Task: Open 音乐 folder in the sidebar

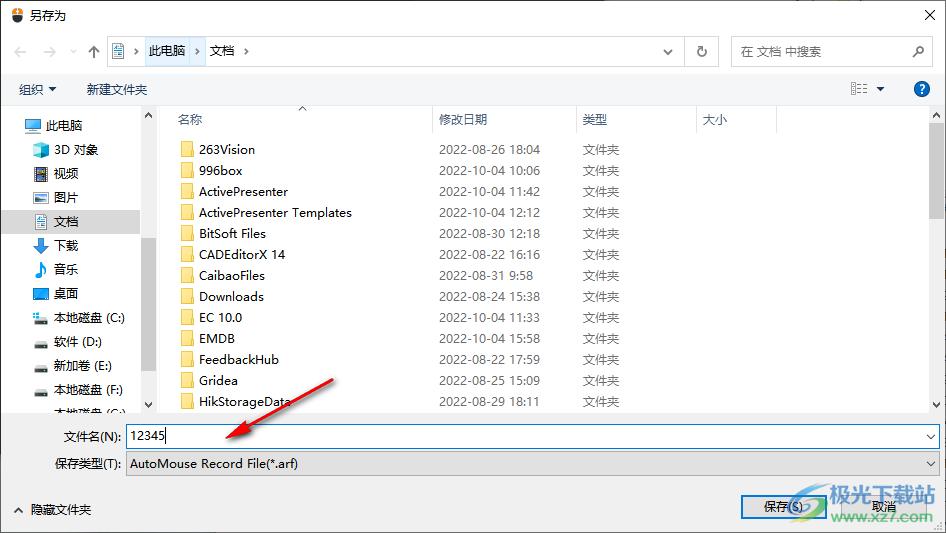Action: click(56, 270)
